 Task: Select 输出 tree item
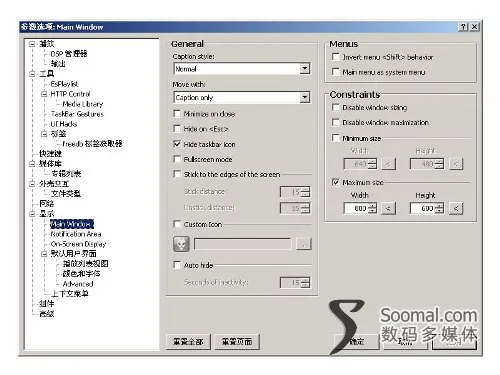(58, 64)
